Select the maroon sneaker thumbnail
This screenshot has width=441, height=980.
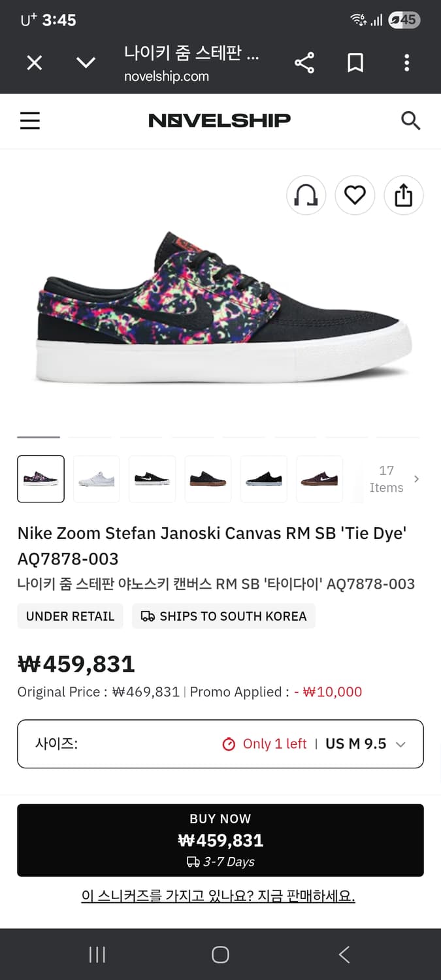[319, 479]
